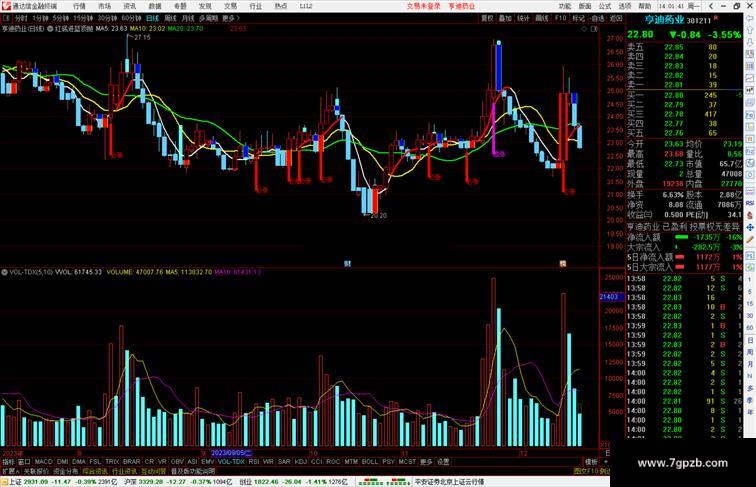The width and height of the screenshot is (756, 487).
Task: Expand 更多 indicators list
Action: (426, 462)
